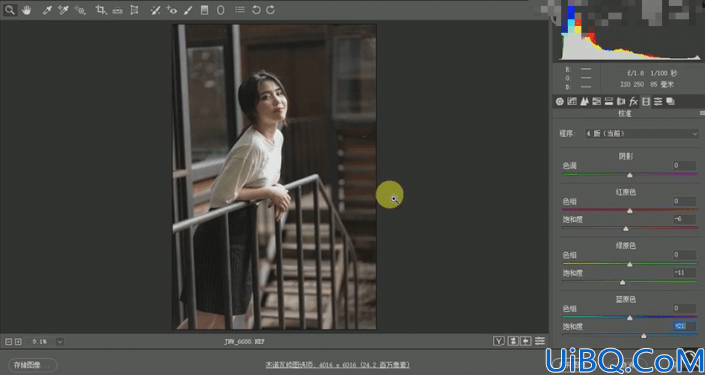Open the Tone Curve panel tab
This screenshot has height=375, width=705.
[x=572, y=102]
